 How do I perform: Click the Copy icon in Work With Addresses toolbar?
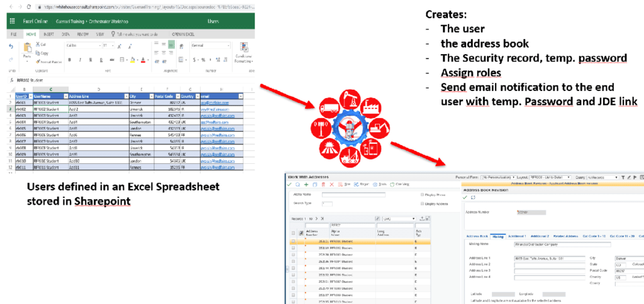(314, 185)
